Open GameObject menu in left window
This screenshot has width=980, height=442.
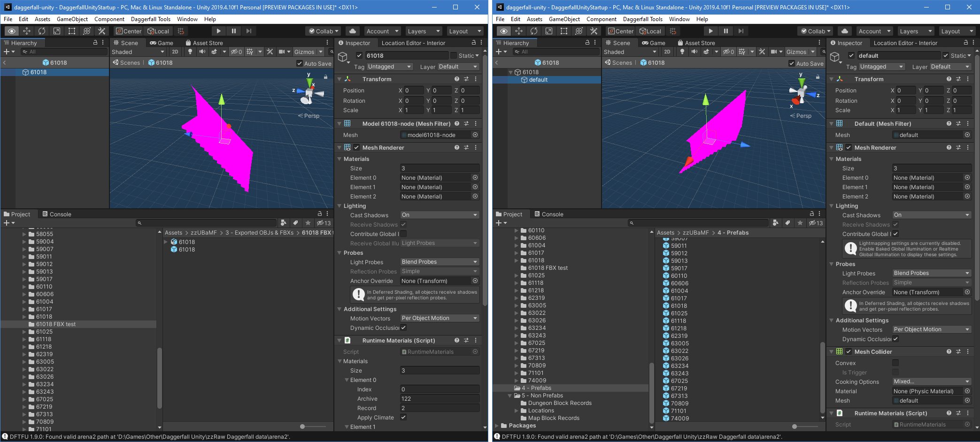point(72,19)
